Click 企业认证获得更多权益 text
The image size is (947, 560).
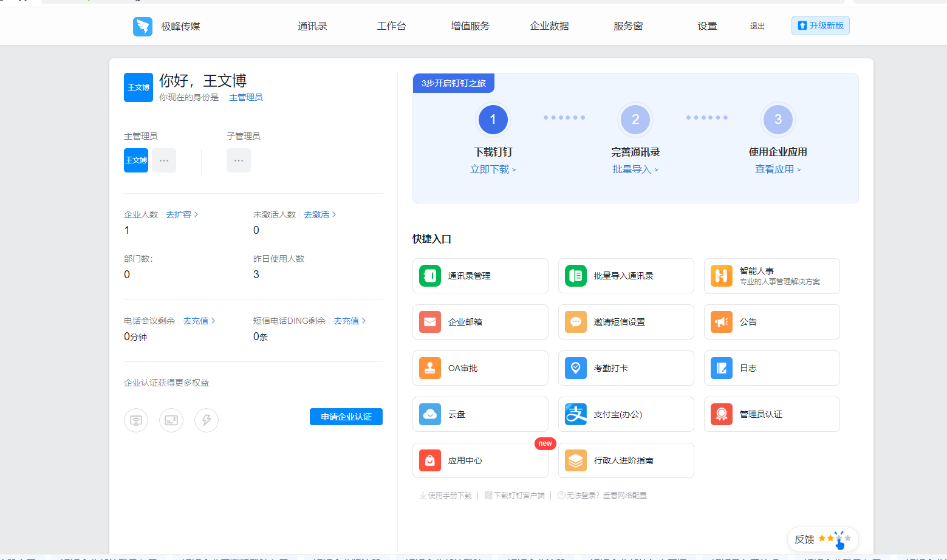(x=166, y=383)
